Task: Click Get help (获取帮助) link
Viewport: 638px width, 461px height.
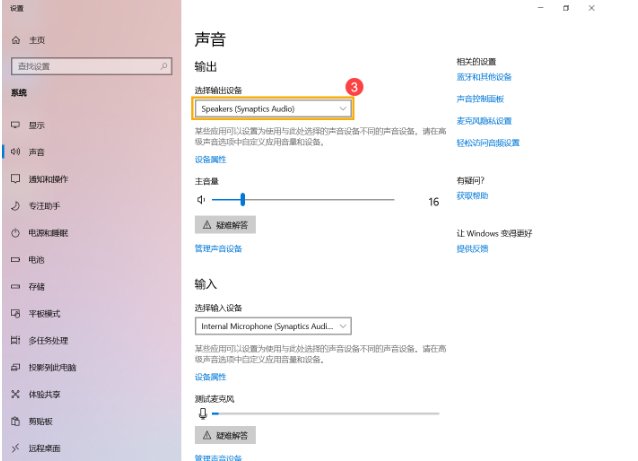Action: pos(472,196)
